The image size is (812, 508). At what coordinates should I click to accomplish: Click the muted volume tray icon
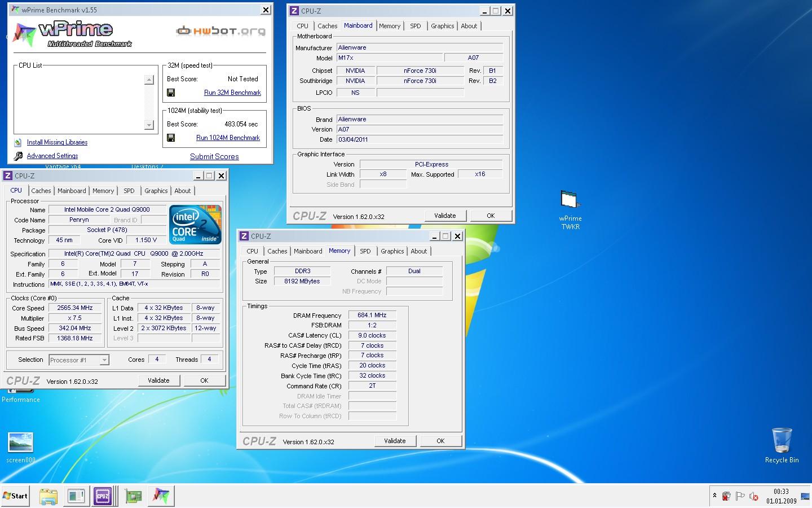coord(753,496)
